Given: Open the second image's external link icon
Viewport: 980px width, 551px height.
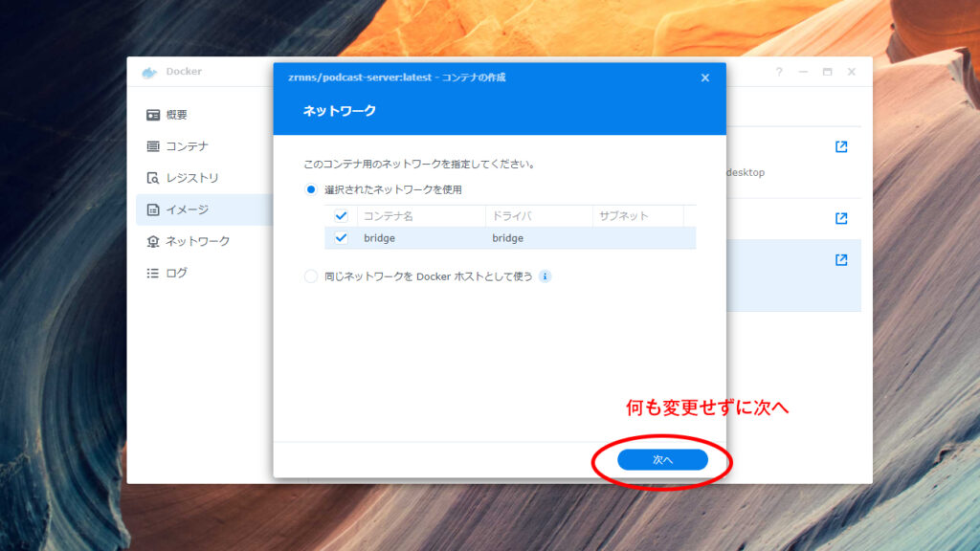Looking at the screenshot, I should click(x=841, y=218).
